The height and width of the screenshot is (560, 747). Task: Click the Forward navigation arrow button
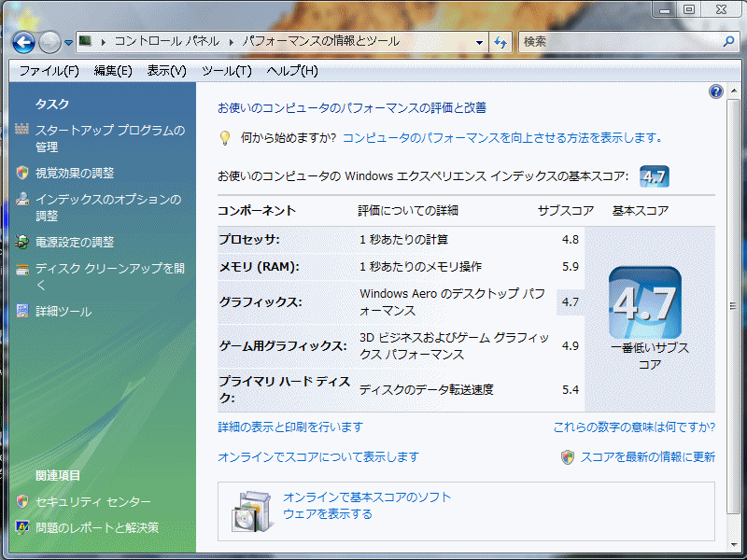[x=50, y=42]
